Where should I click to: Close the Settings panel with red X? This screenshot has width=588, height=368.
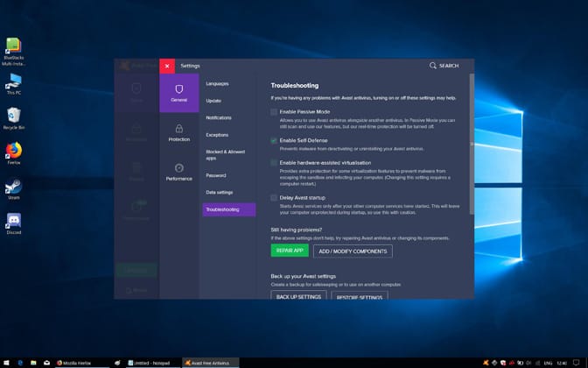[x=167, y=66]
